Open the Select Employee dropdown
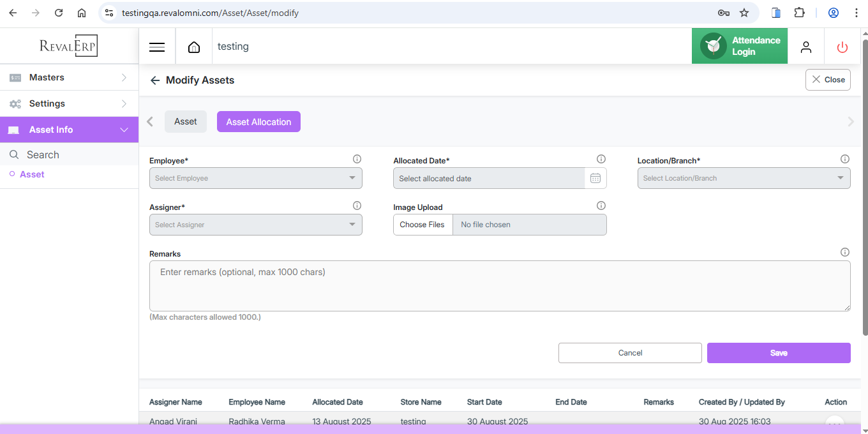This screenshot has height=434, width=868. (255, 179)
